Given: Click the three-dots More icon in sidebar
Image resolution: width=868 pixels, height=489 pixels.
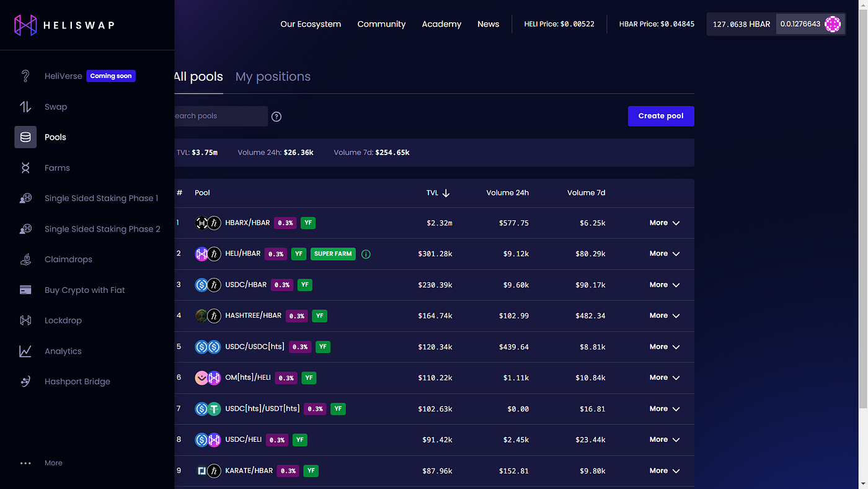Looking at the screenshot, I should tap(25, 463).
